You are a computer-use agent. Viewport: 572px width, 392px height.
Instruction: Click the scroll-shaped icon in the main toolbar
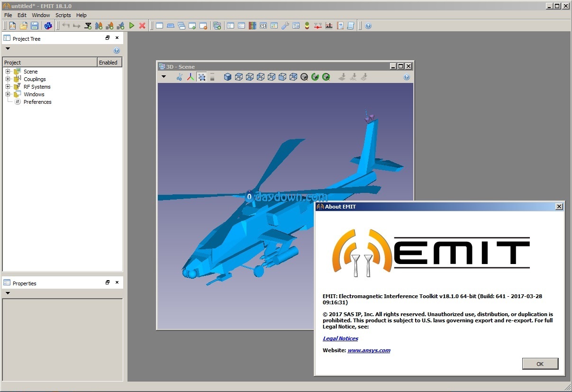tap(351, 26)
